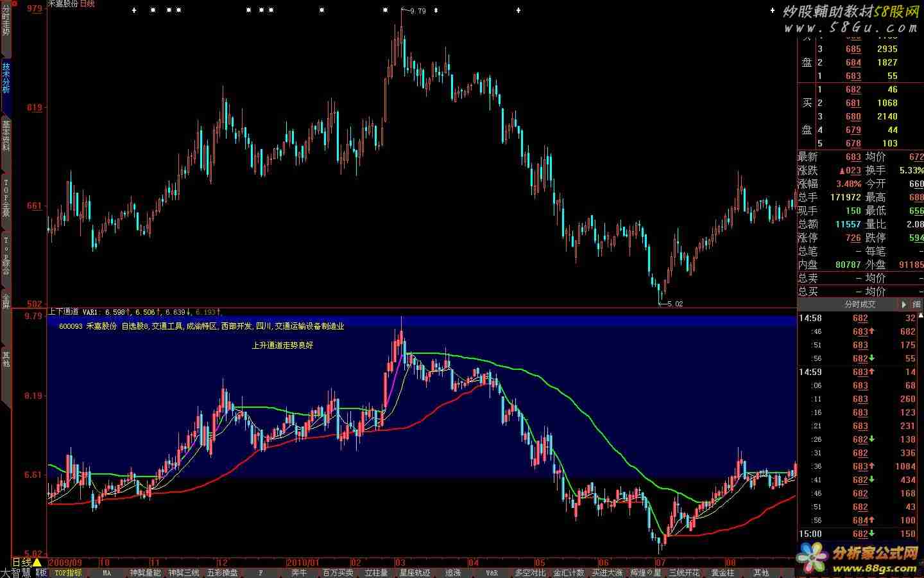Click the 大智慧 logo
Image resolution: width=924 pixels, height=578 pixels.
(x=15, y=573)
